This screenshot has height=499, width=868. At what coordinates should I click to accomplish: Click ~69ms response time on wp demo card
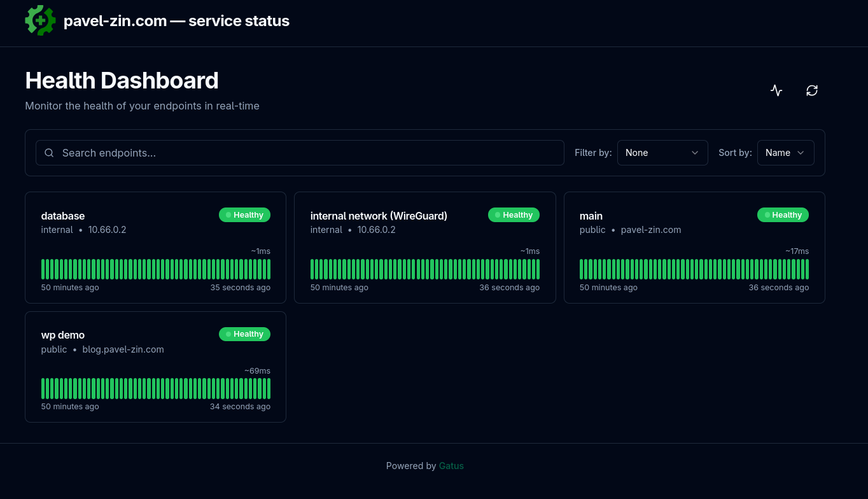[258, 370]
